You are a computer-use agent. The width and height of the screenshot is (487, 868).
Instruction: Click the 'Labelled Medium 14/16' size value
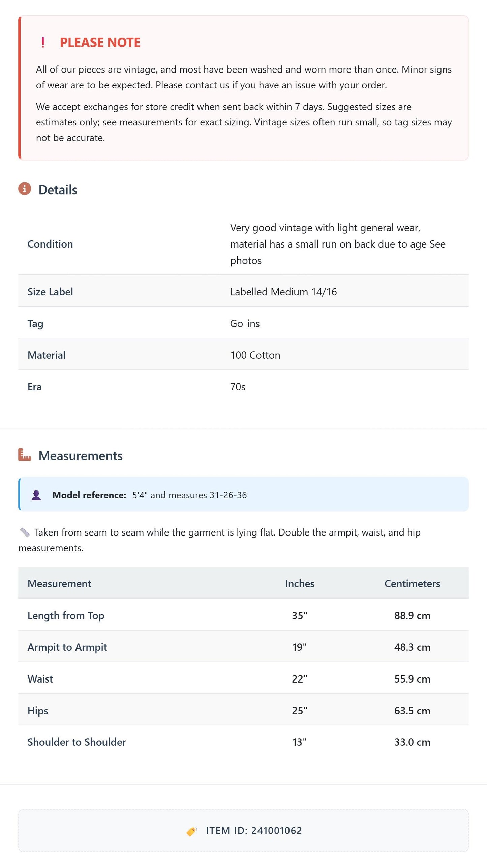(x=283, y=292)
